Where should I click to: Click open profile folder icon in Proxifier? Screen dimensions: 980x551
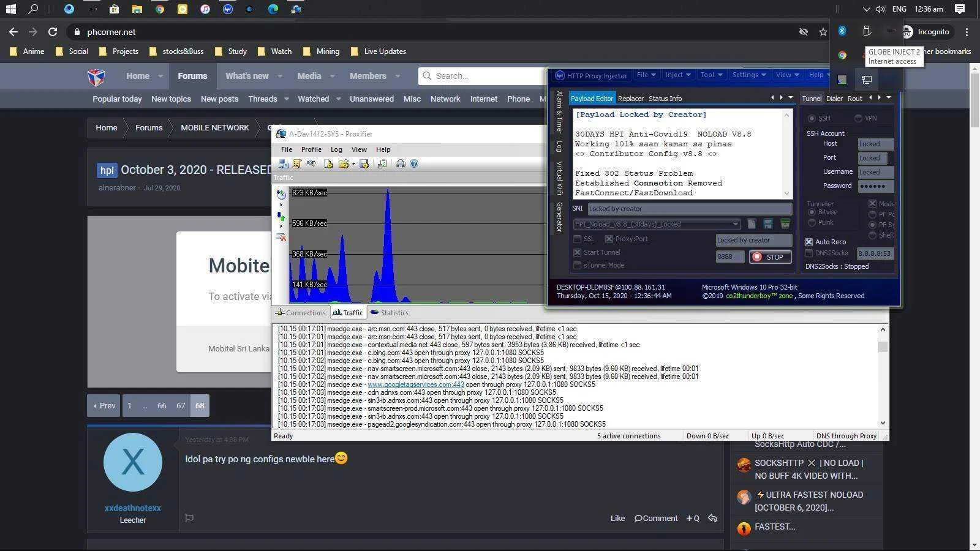[343, 163]
